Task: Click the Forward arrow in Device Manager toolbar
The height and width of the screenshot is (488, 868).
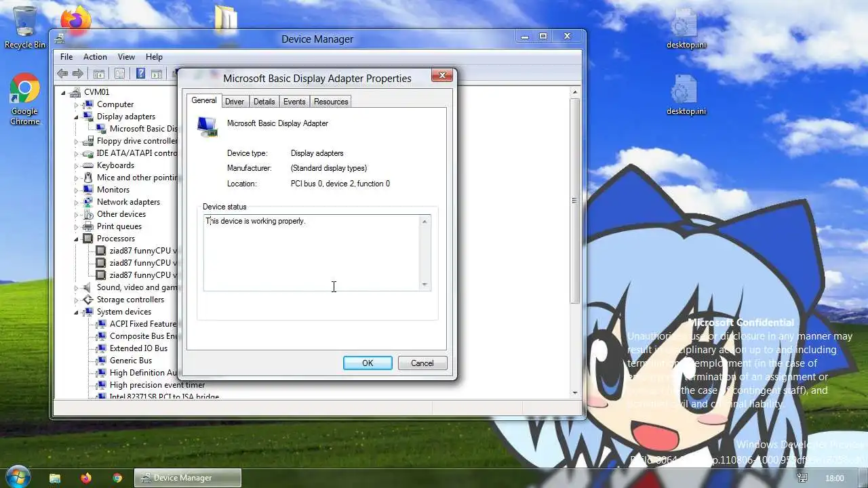Action: (78, 74)
